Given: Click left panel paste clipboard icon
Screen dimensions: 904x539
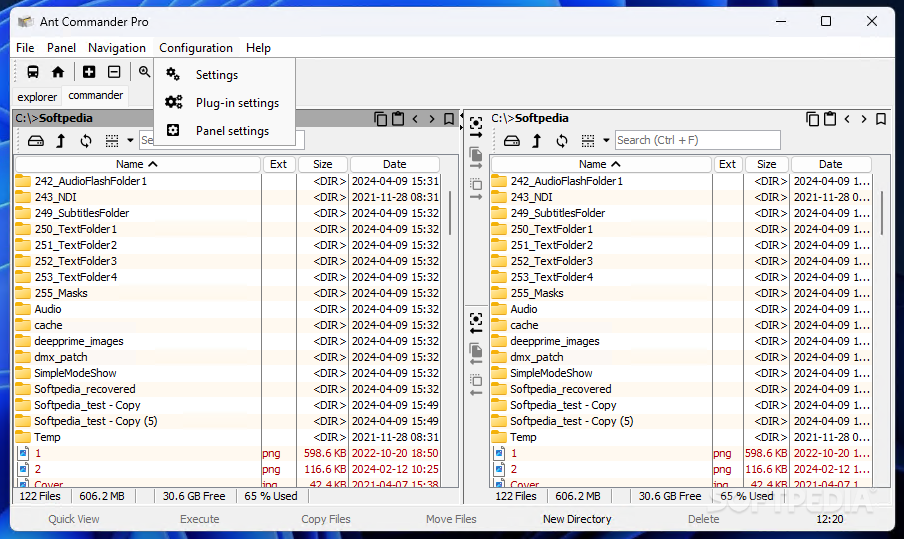Looking at the screenshot, I should pos(398,119).
